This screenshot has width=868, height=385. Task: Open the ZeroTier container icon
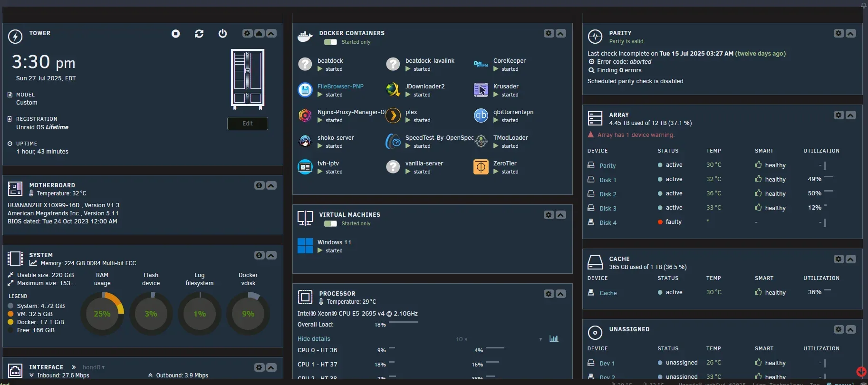(x=481, y=167)
